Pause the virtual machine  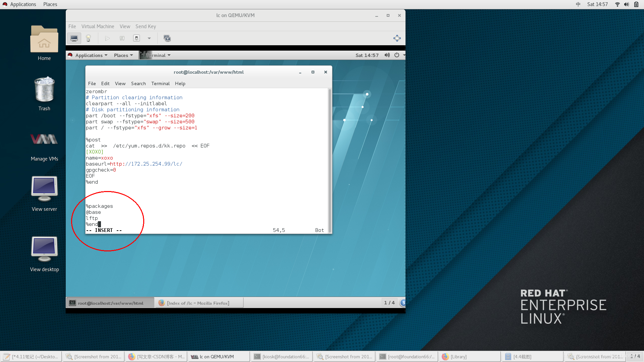122,38
